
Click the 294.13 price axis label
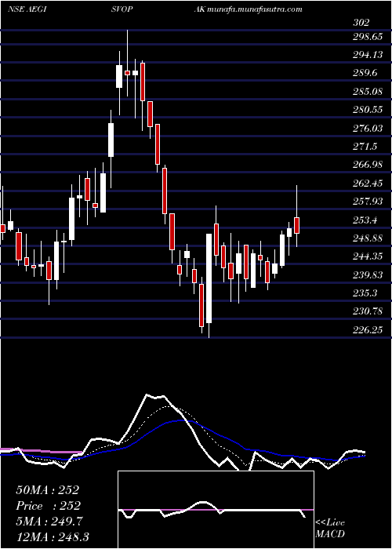pyautogui.click(x=368, y=55)
